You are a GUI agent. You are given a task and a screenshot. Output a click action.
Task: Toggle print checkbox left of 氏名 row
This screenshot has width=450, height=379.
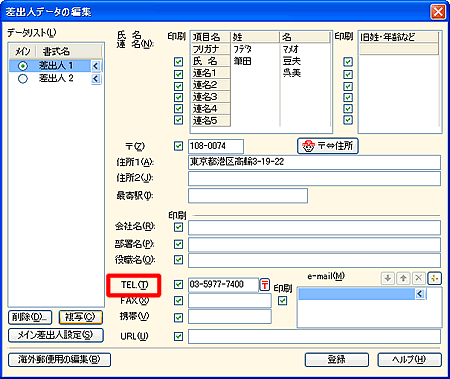[178, 62]
